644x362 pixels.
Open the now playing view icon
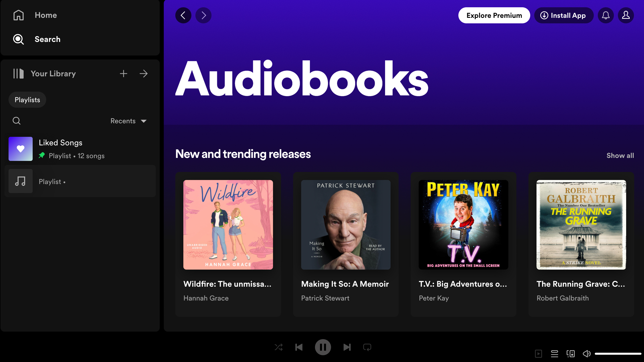point(538,353)
